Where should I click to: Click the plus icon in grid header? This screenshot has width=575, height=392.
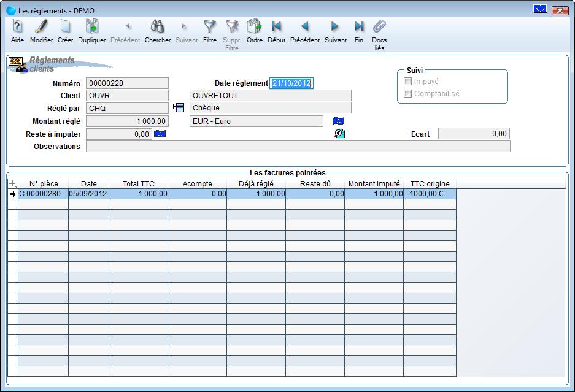pos(13,183)
